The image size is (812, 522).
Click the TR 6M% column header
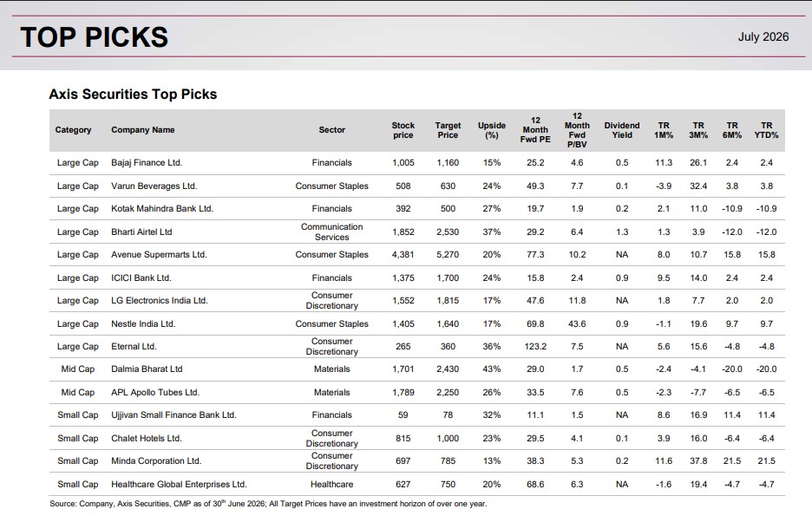[x=731, y=130]
